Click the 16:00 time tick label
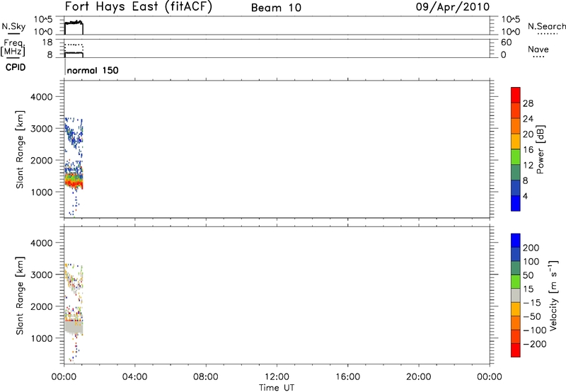This screenshot has height=392, width=566. click(347, 377)
